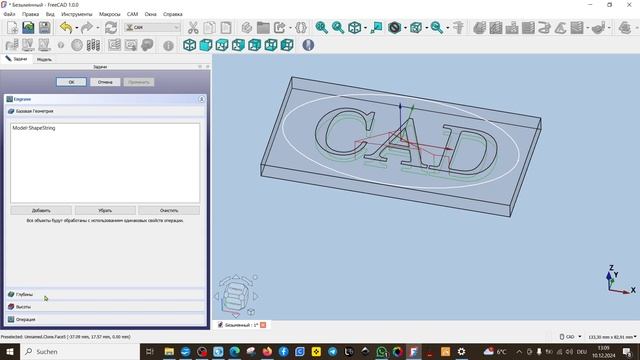This screenshot has height=360, width=640.
Task: Click the gray sphere simulator icon
Action: tap(77, 45)
